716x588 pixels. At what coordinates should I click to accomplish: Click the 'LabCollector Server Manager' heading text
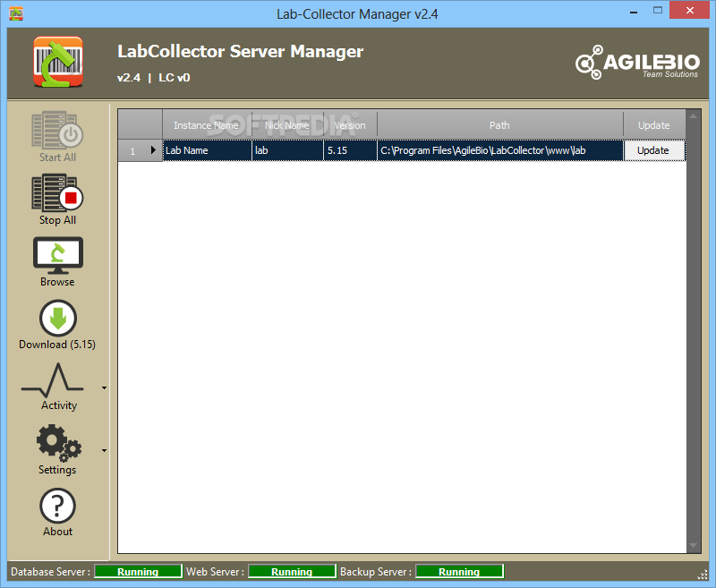point(240,52)
